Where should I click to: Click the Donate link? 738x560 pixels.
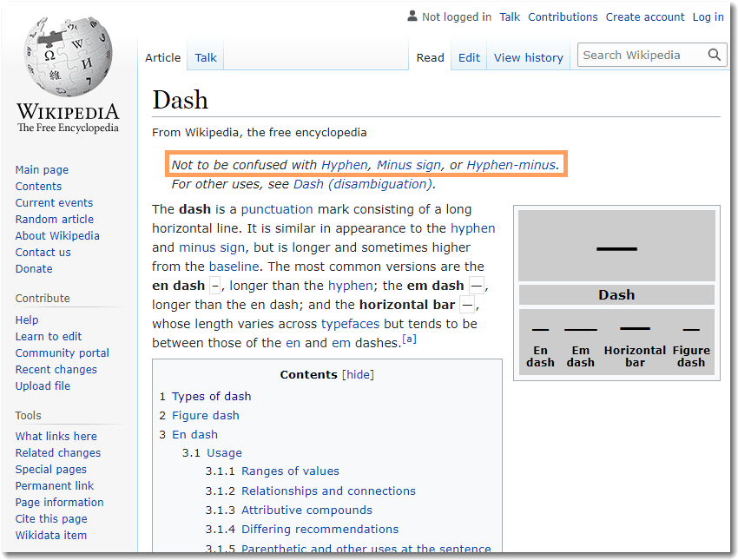point(34,268)
